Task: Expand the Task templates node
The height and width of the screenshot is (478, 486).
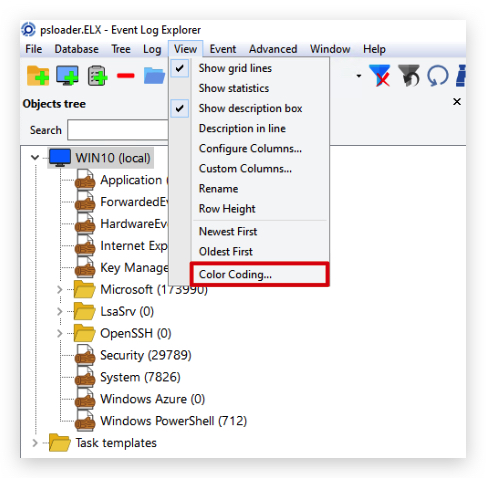Action: 35,443
